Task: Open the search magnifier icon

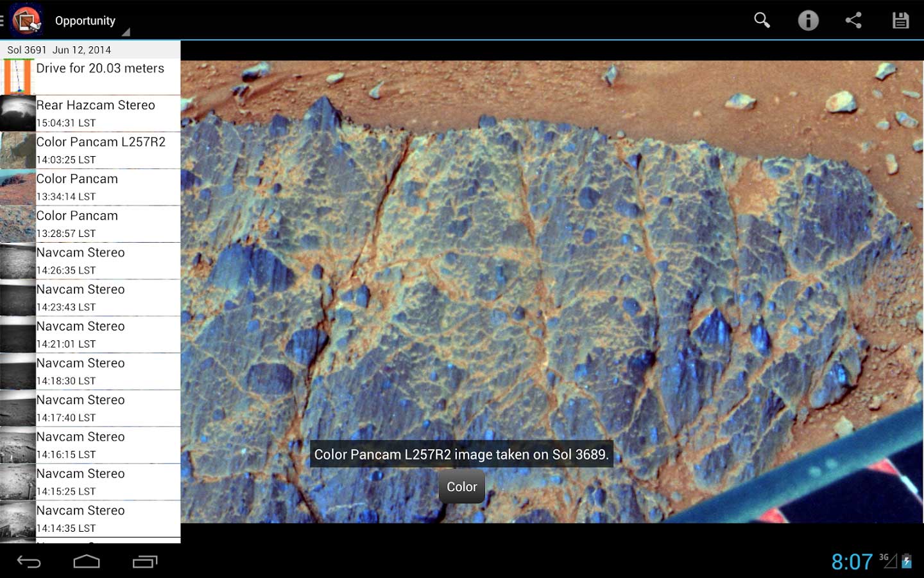Action: coord(762,20)
